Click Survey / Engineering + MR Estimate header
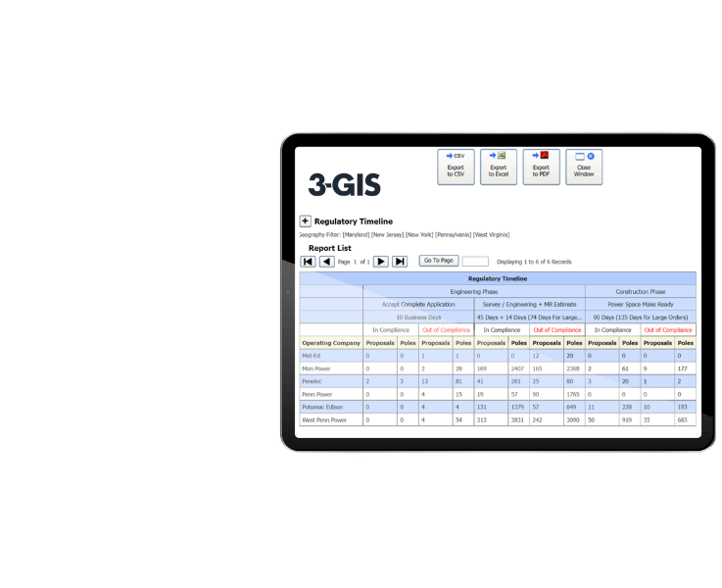Screen dimensions: 722x588 pos(530,305)
